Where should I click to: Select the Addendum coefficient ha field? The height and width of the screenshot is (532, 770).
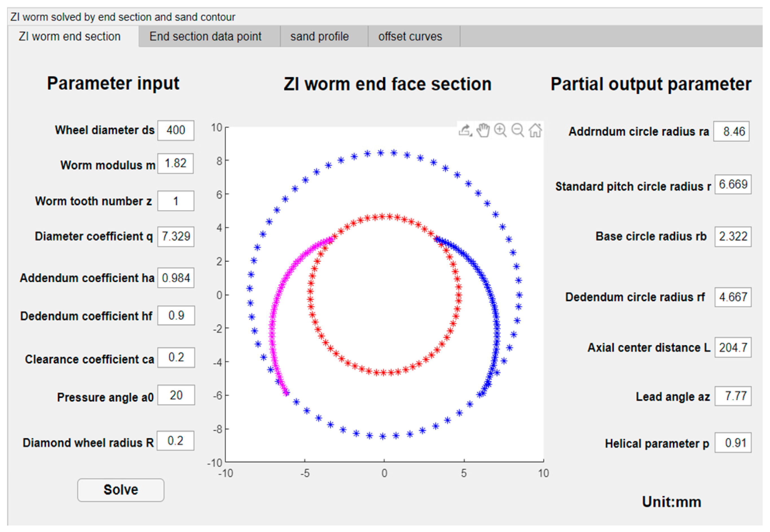click(x=176, y=278)
